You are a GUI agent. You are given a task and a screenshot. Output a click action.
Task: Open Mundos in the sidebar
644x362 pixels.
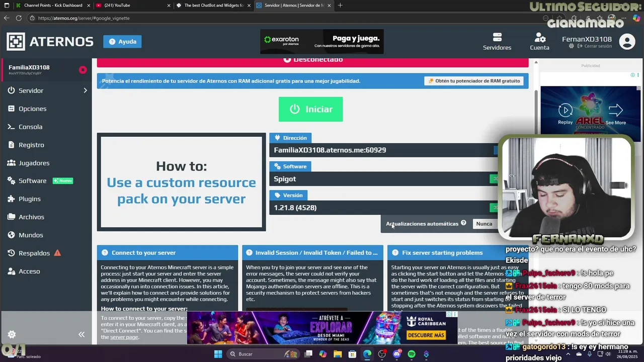tap(31, 235)
